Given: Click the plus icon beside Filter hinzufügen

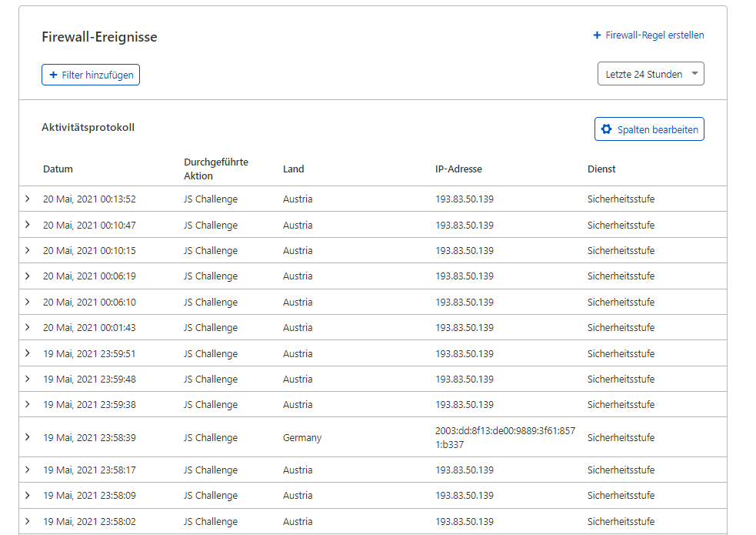Looking at the screenshot, I should (53, 75).
